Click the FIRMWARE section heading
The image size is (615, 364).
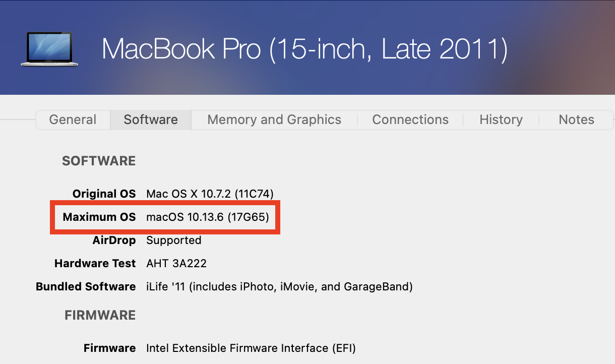click(x=100, y=316)
